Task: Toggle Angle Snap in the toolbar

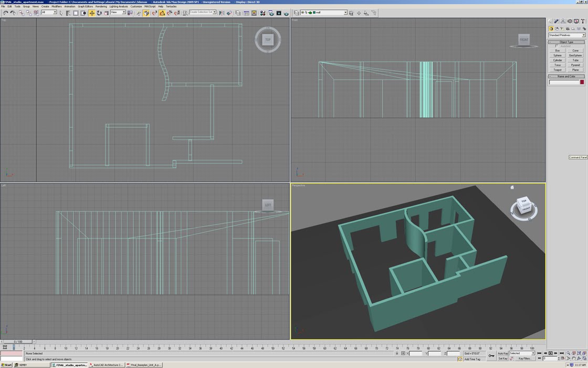Action: tap(162, 13)
